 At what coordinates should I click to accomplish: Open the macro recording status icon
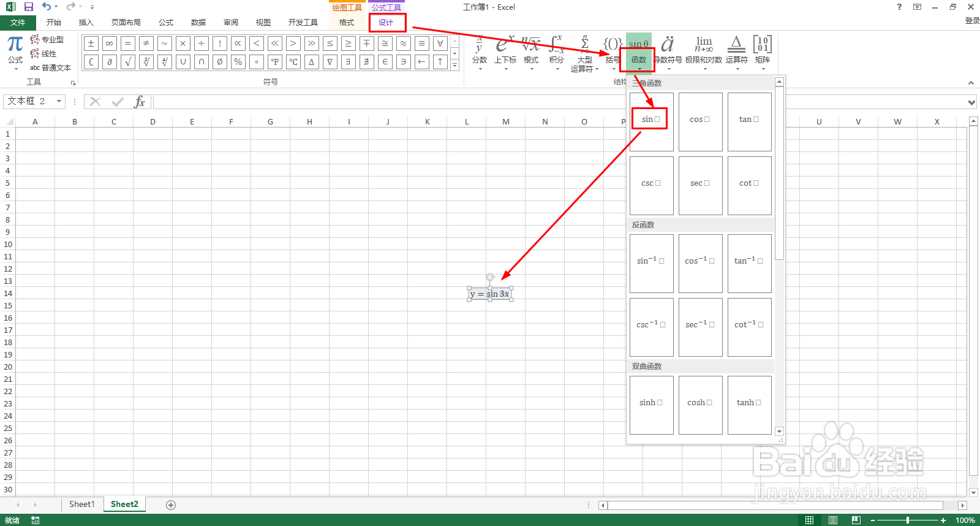click(x=36, y=520)
